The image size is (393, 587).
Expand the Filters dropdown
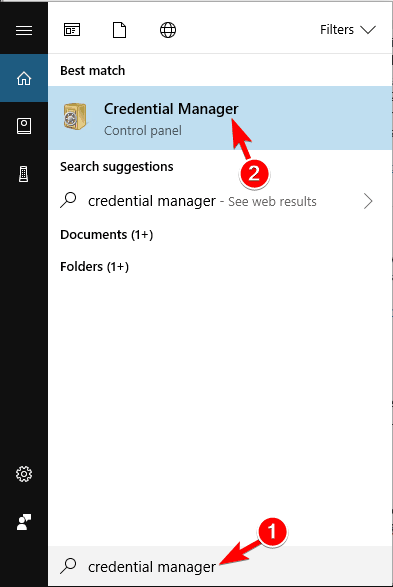coord(348,30)
